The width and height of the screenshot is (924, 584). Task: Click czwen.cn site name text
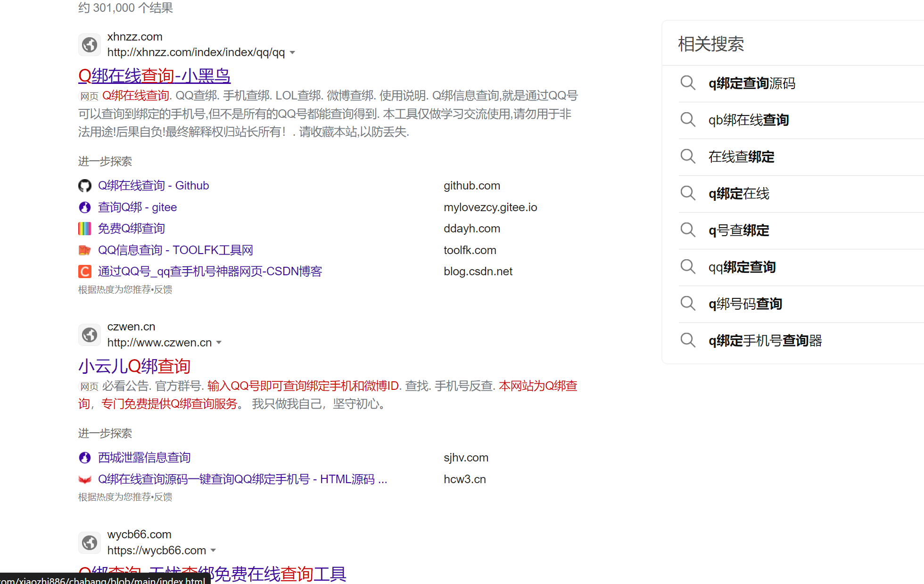pos(131,327)
